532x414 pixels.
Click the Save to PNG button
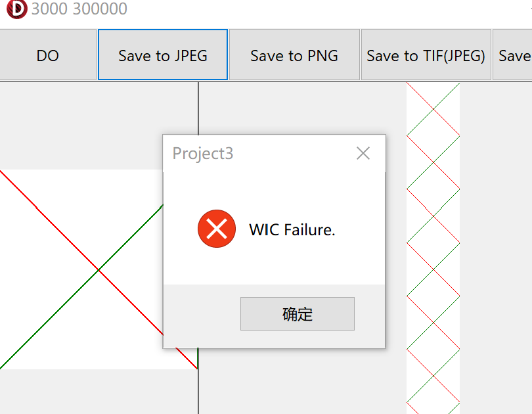coord(294,55)
